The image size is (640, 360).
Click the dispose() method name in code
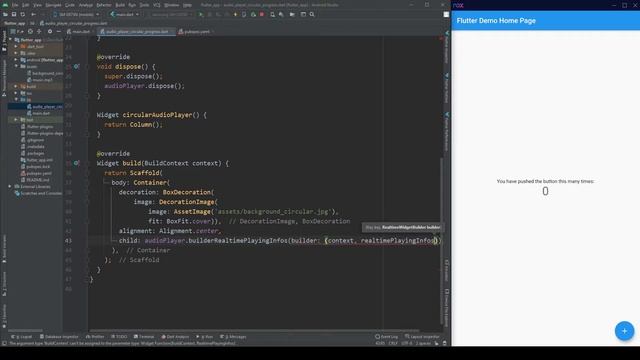pos(129,67)
